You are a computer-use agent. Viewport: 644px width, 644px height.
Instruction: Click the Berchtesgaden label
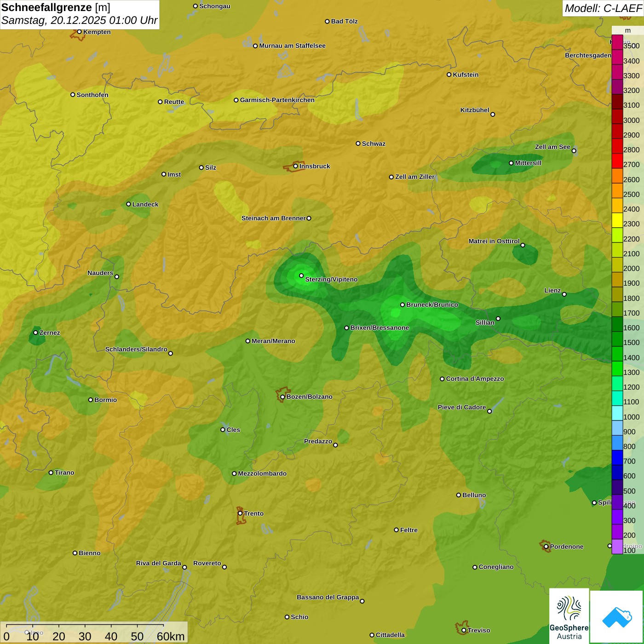tap(588, 55)
